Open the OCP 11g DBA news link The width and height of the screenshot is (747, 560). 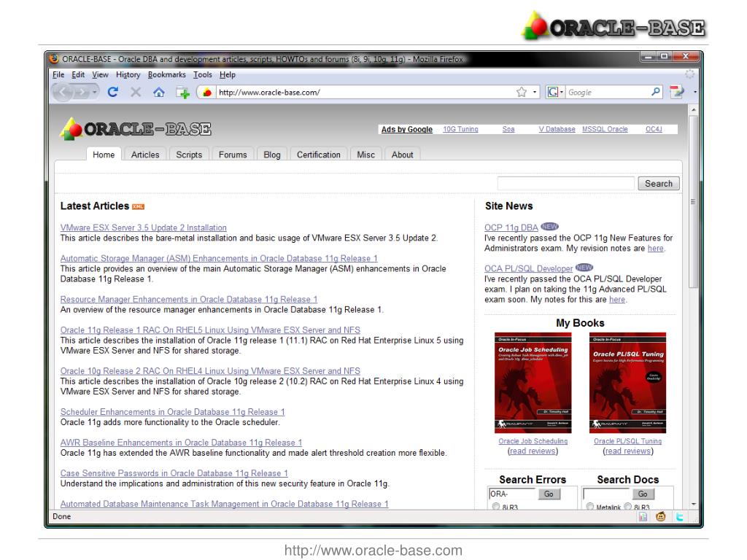click(511, 227)
